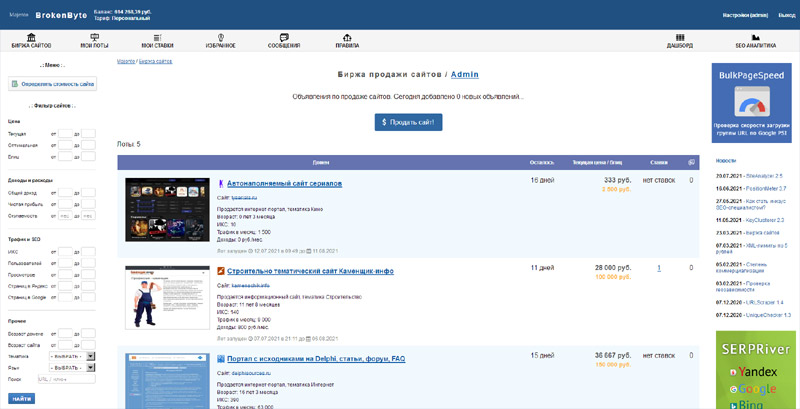The image size is (800, 409).
Task: Click the Найти filter button
Action: pyautogui.click(x=21, y=398)
